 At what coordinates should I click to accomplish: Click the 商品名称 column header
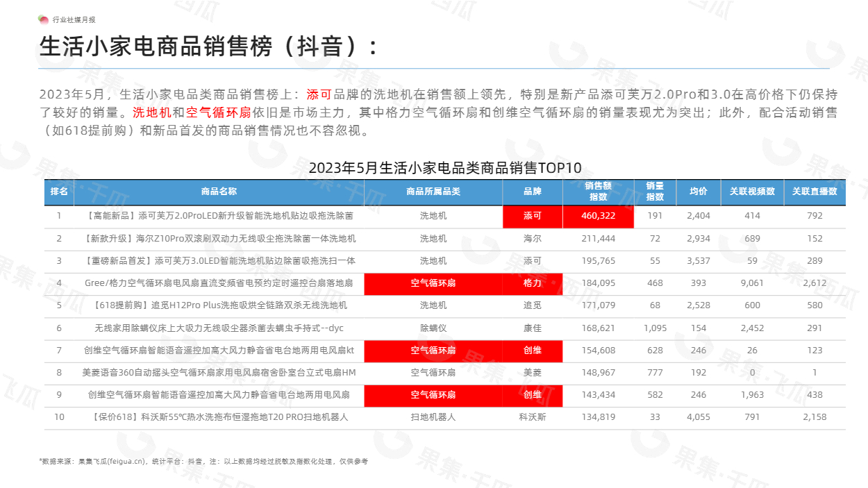click(219, 192)
